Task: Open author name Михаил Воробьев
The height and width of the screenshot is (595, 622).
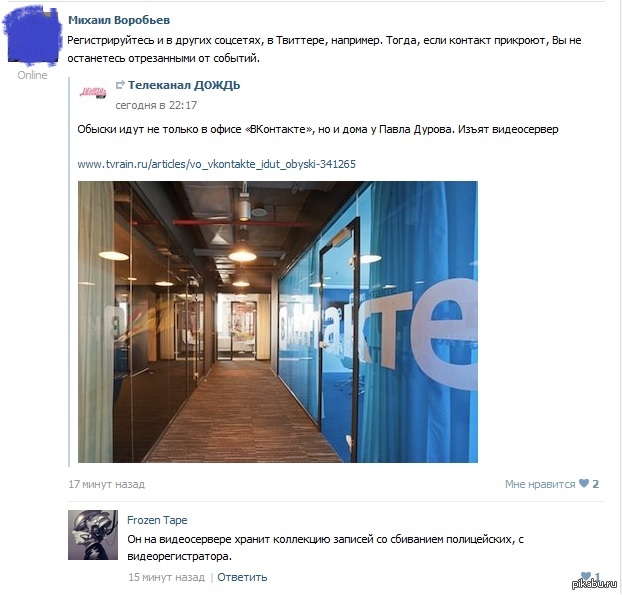Action: coord(119,20)
